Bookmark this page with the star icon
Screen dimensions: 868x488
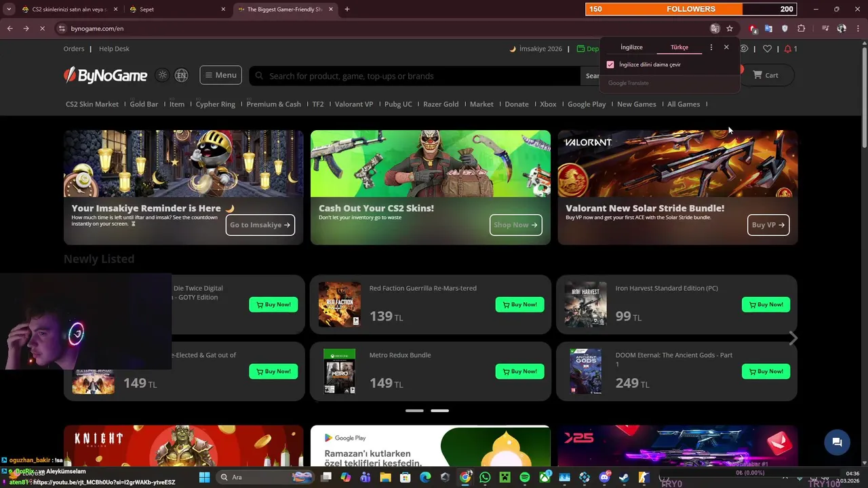[730, 28]
